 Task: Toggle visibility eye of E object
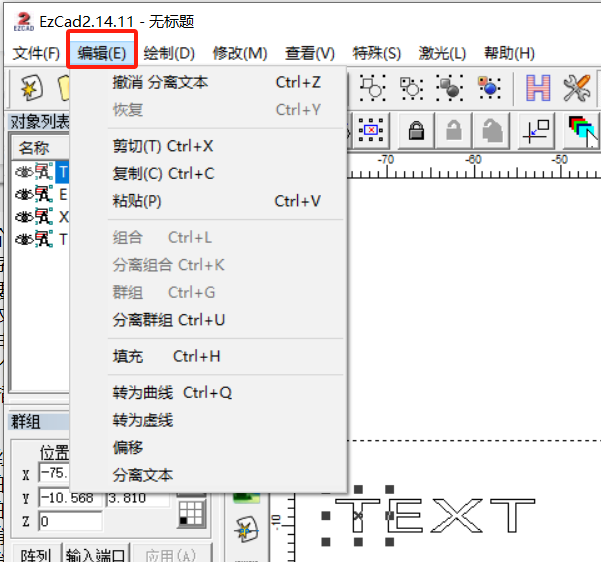point(23,195)
